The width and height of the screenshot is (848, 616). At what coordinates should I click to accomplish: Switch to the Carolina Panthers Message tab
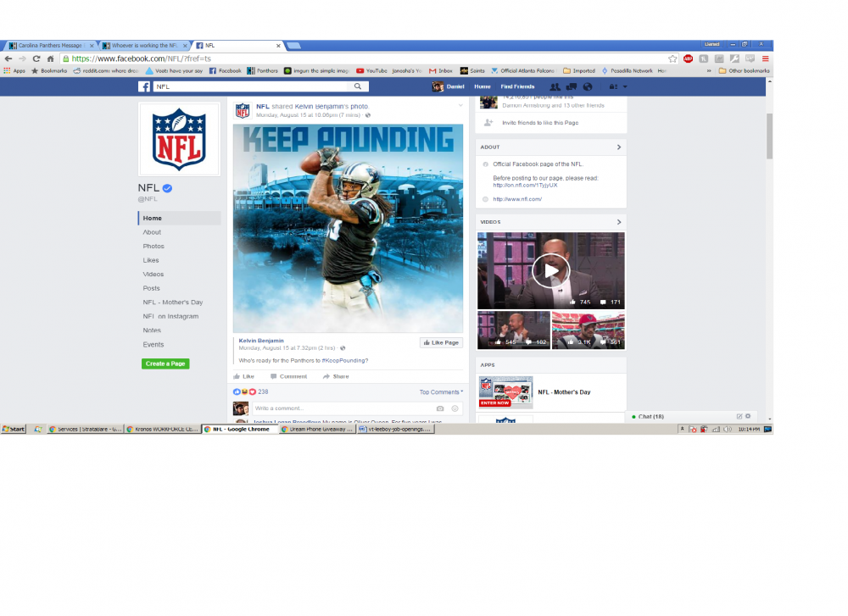(x=50, y=46)
